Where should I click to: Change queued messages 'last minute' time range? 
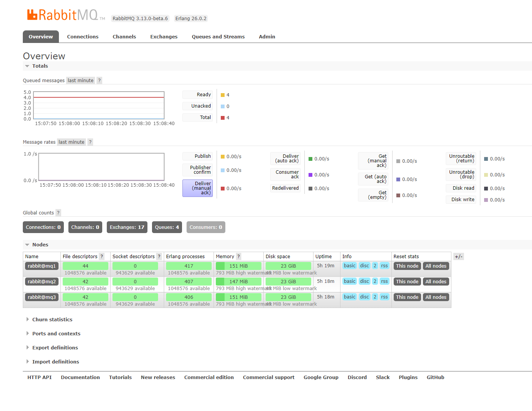(81, 81)
